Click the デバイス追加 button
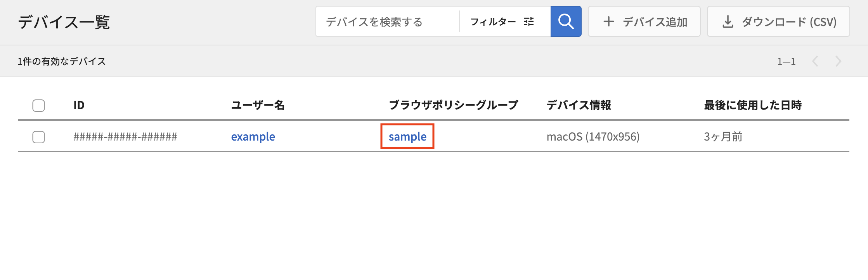 click(x=644, y=21)
